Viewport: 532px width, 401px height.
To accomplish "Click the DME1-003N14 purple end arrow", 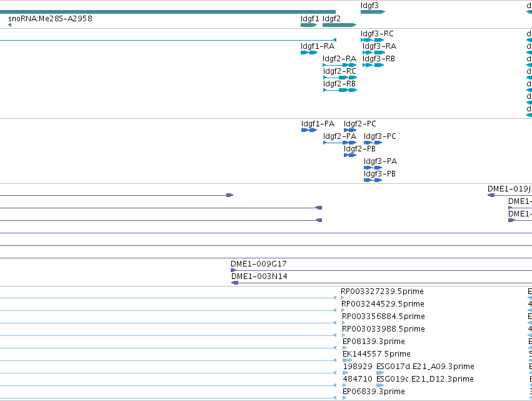I will tap(235, 283).
